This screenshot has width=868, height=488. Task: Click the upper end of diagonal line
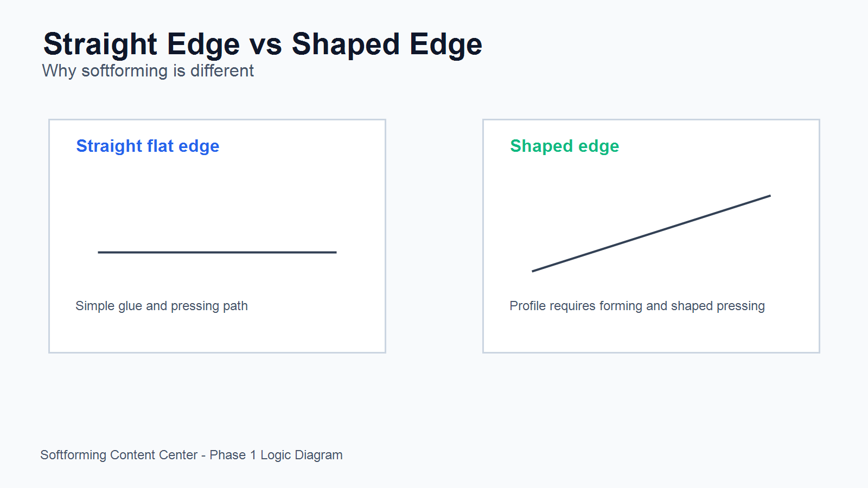tap(769, 196)
